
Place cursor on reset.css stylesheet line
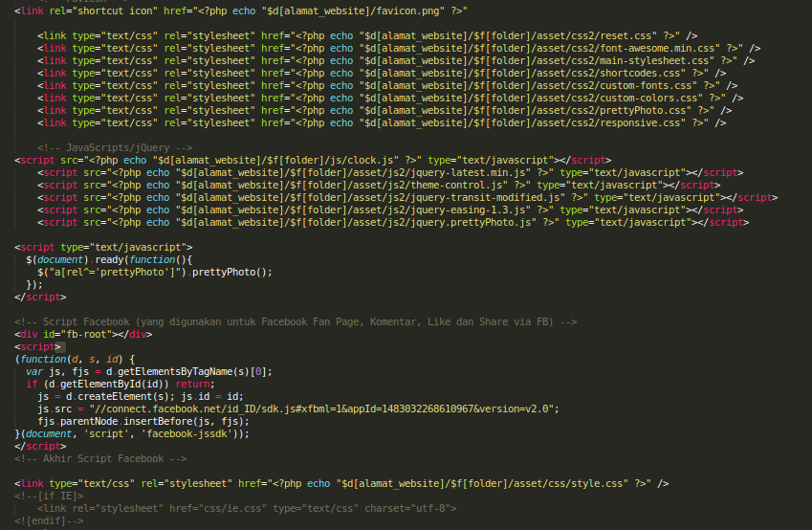coord(367,35)
